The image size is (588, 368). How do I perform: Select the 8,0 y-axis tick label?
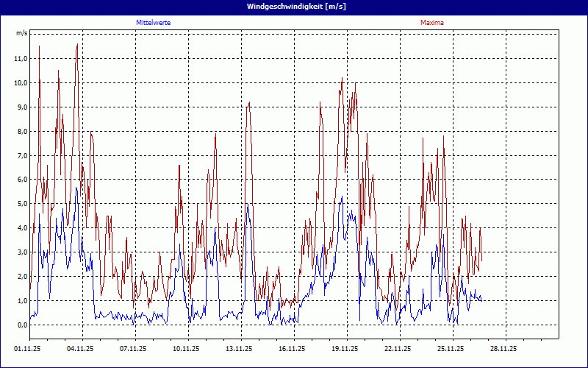21,131
